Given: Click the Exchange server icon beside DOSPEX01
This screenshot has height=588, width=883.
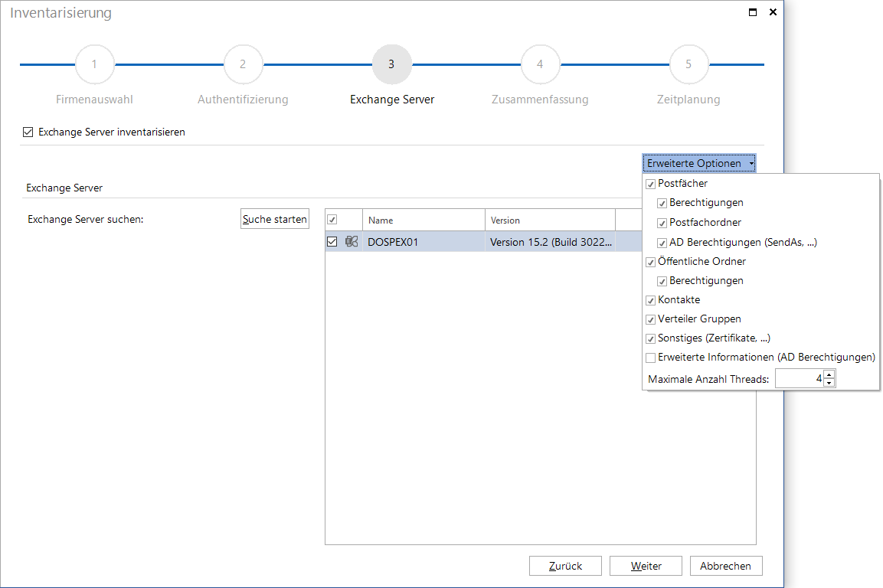Looking at the screenshot, I should (x=352, y=242).
